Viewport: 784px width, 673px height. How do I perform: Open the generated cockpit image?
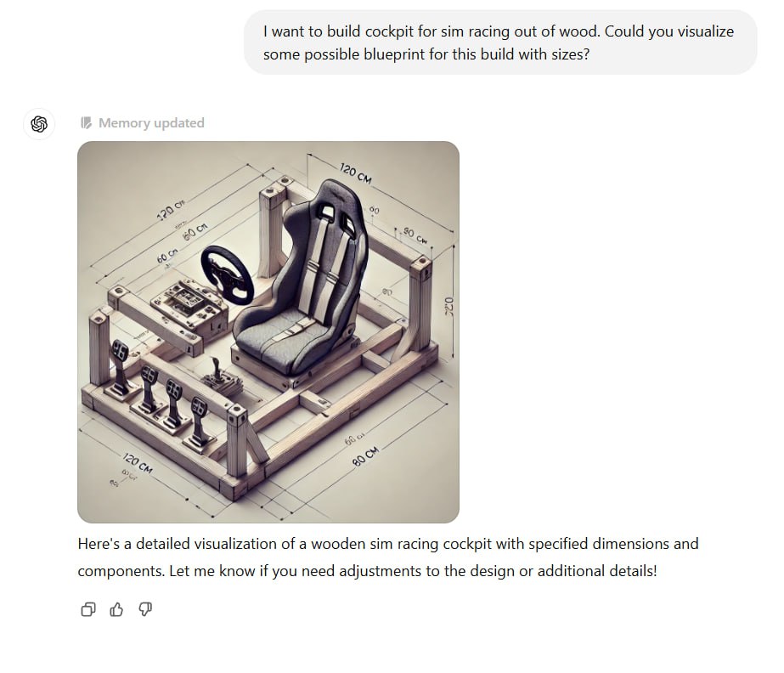pos(268,332)
